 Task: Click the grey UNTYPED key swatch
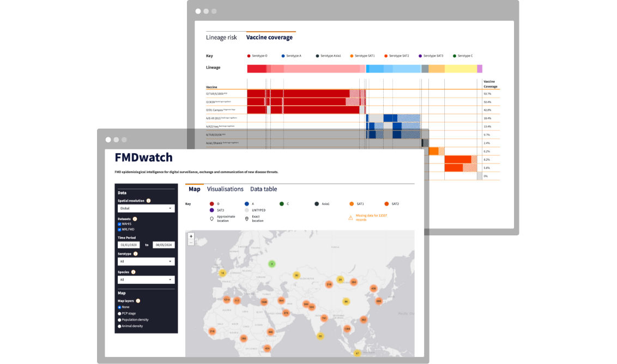pos(247,210)
